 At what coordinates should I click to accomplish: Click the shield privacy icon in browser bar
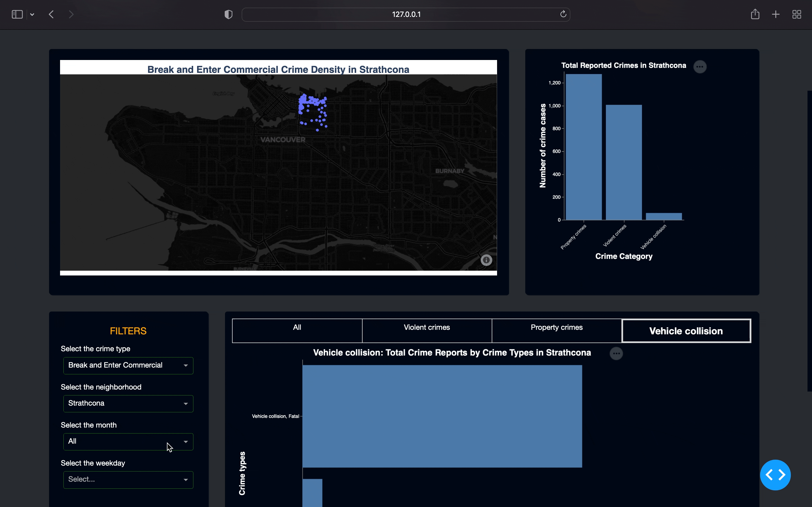(x=228, y=14)
